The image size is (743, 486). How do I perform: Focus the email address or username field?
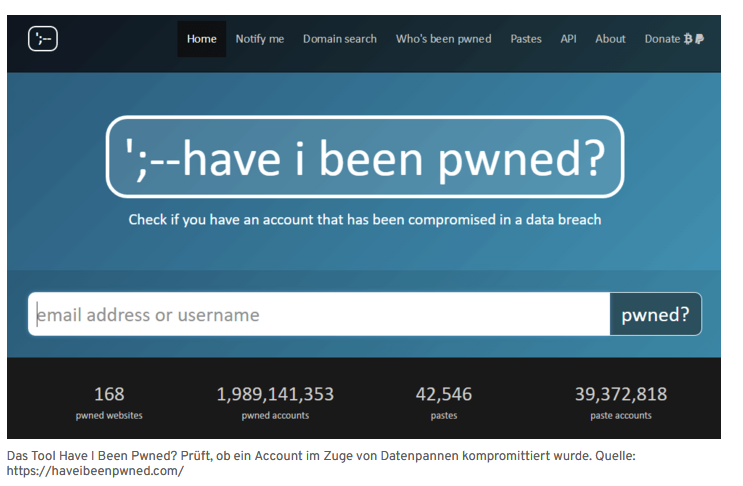pyautogui.click(x=319, y=314)
